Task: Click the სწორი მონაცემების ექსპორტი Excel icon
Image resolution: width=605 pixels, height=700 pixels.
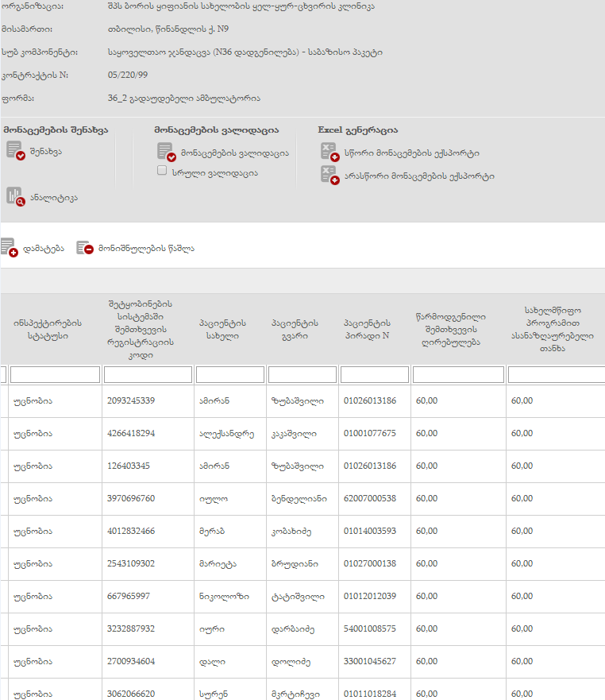Action: 329,152
